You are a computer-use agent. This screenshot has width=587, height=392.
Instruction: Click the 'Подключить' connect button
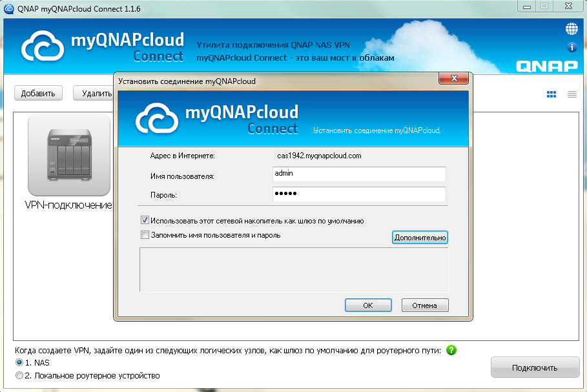[535, 367]
